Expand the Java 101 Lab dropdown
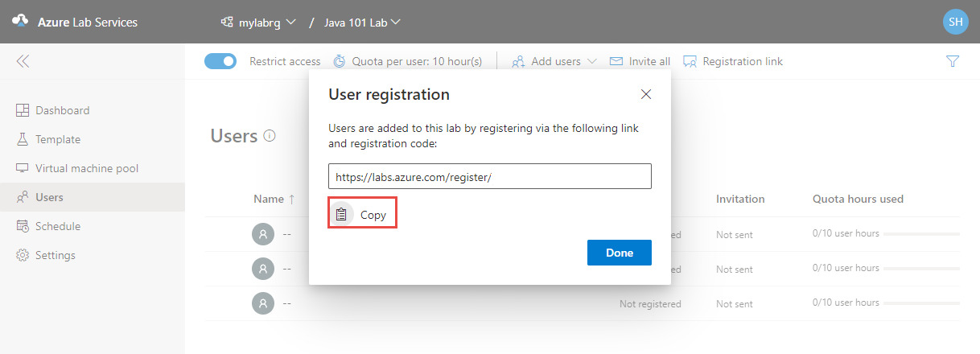980x354 pixels. 362,22
